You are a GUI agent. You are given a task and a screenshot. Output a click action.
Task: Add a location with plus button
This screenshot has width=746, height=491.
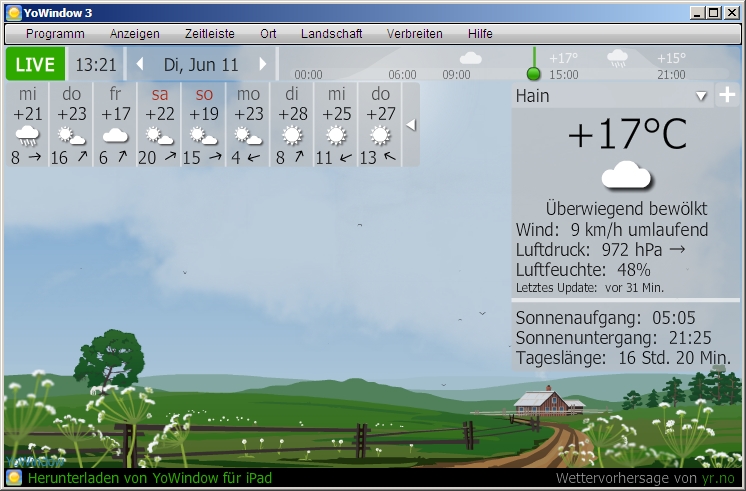coord(727,95)
